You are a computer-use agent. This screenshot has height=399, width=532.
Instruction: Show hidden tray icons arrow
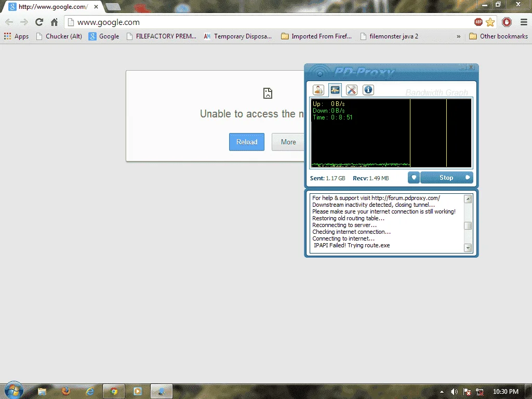coord(442,392)
